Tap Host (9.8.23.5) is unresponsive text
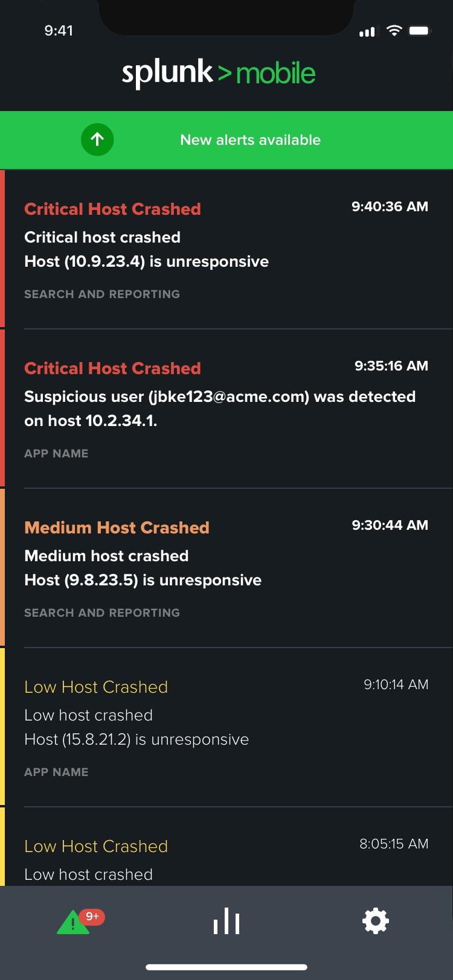 point(143,580)
